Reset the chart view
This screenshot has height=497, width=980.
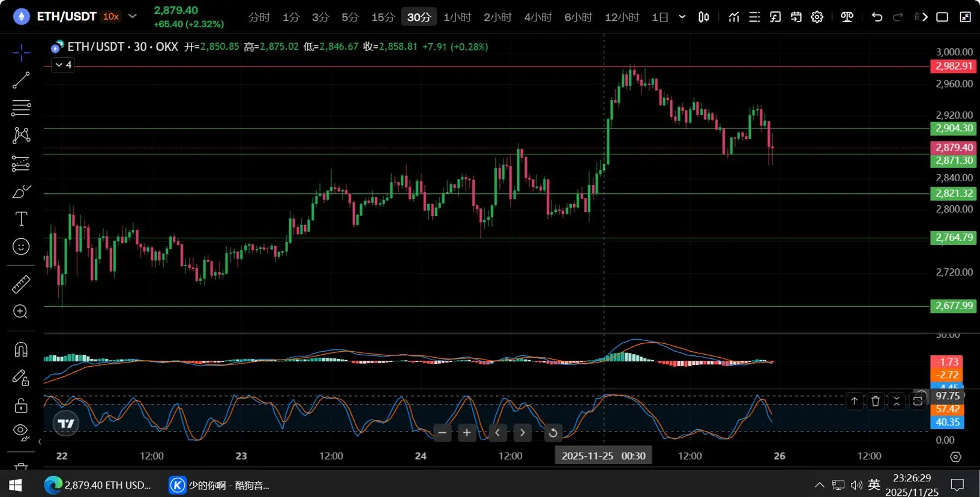(553, 432)
